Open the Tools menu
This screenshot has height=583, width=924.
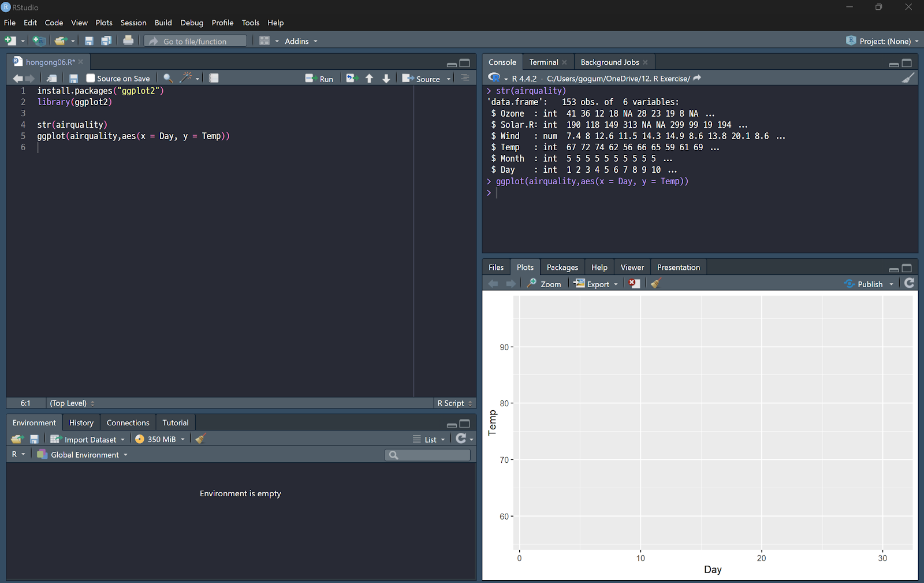click(x=251, y=23)
